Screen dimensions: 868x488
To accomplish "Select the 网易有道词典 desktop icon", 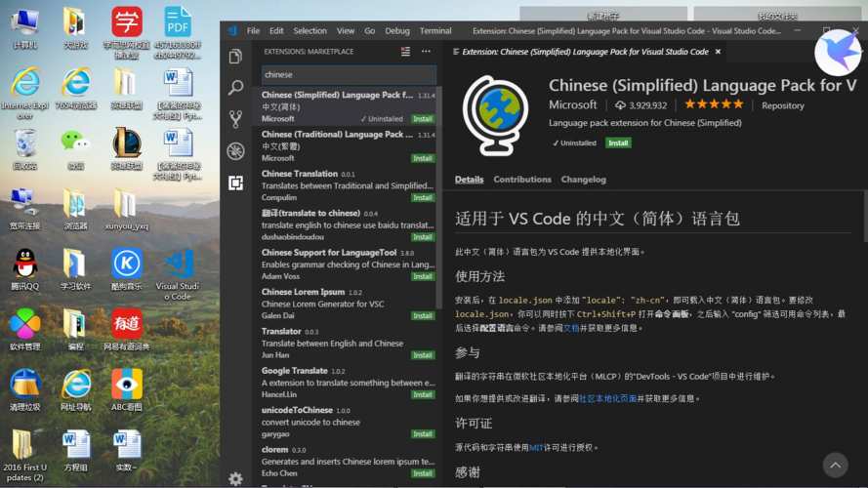I will coord(127,330).
